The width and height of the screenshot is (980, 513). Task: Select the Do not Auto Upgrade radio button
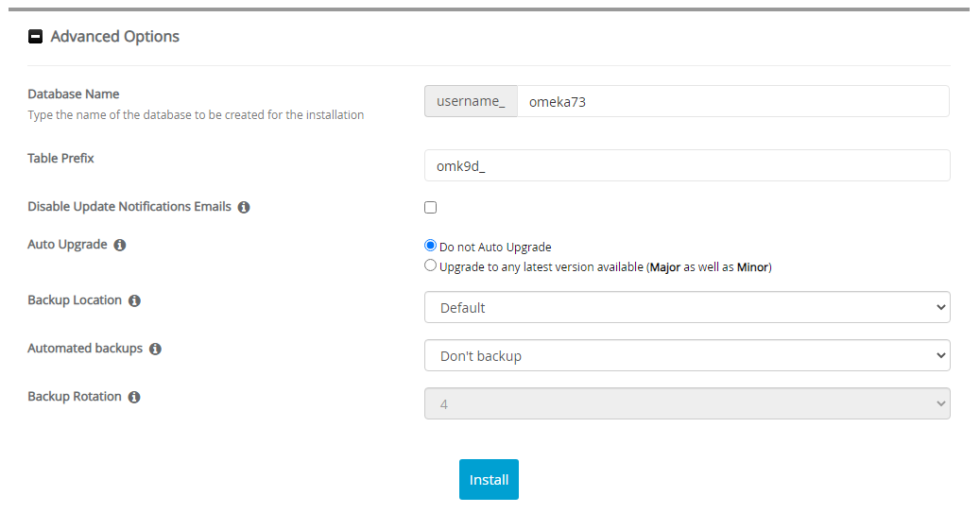(431, 247)
